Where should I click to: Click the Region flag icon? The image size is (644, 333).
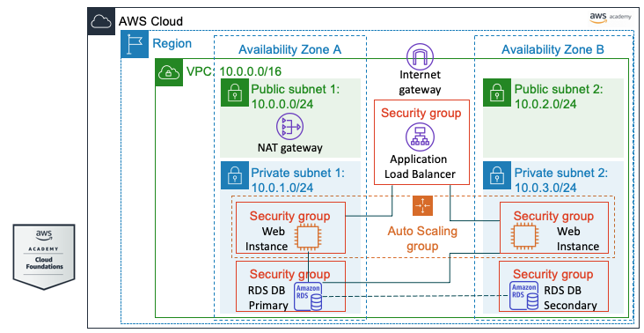pyautogui.click(x=135, y=43)
